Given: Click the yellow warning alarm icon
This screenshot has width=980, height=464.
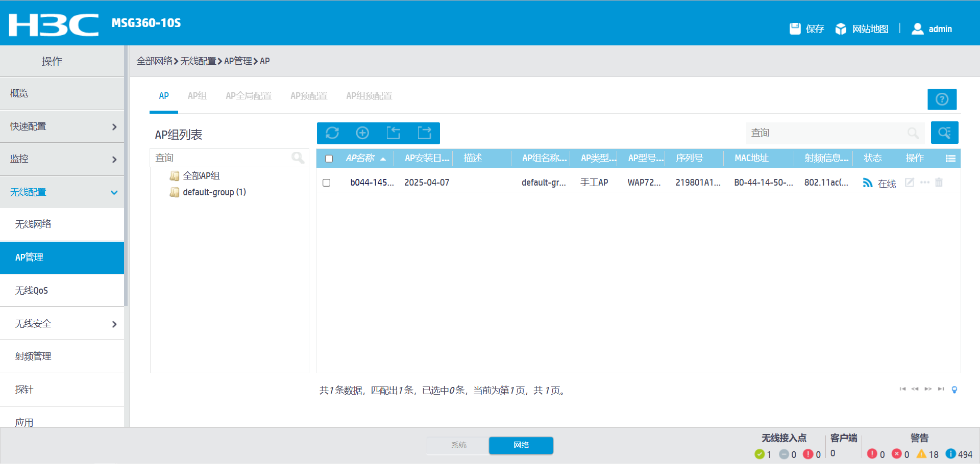Looking at the screenshot, I should point(921,453).
